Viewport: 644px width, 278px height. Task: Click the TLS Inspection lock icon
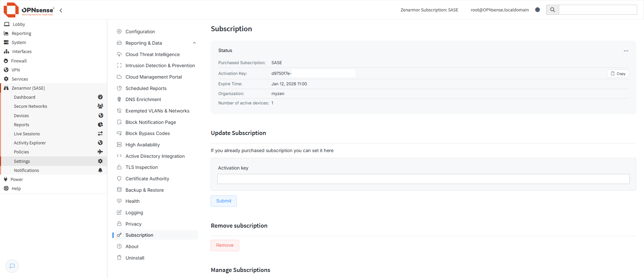[x=119, y=167]
